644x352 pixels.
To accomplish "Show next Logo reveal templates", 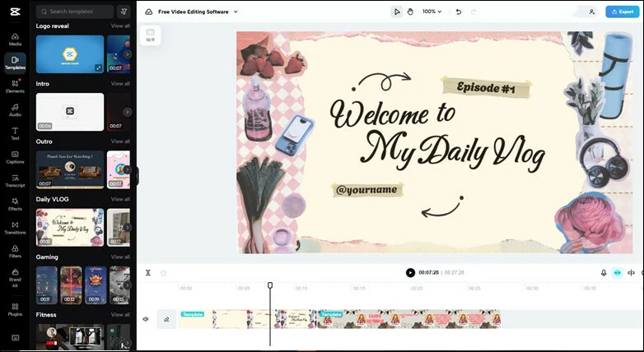I will coord(128,54).
